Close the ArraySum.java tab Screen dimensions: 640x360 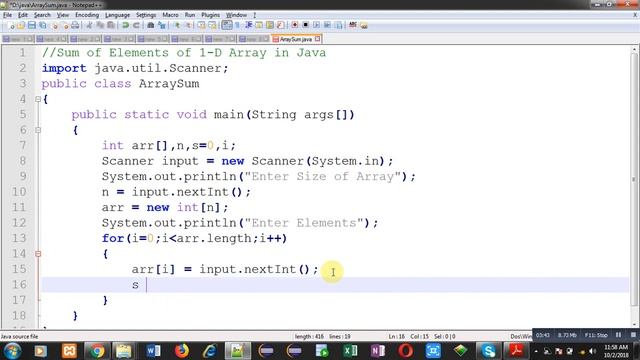click(x=318, y=39)
